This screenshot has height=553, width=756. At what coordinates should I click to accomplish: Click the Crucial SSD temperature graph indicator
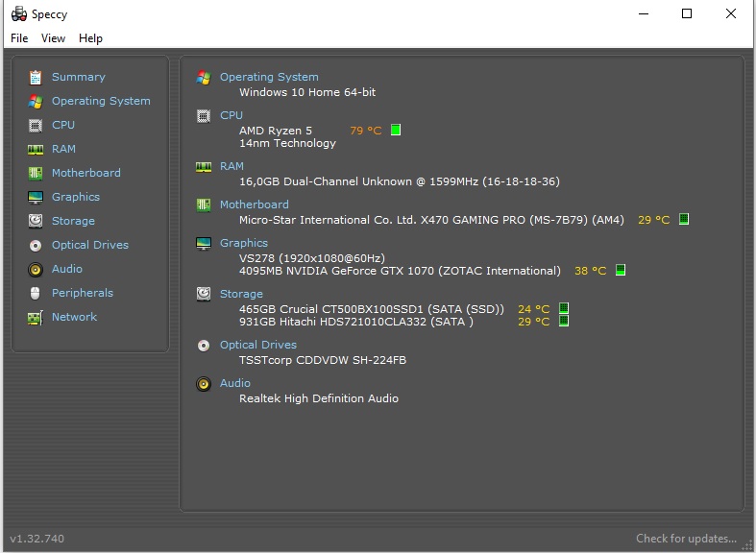click(x=564, y=308)
